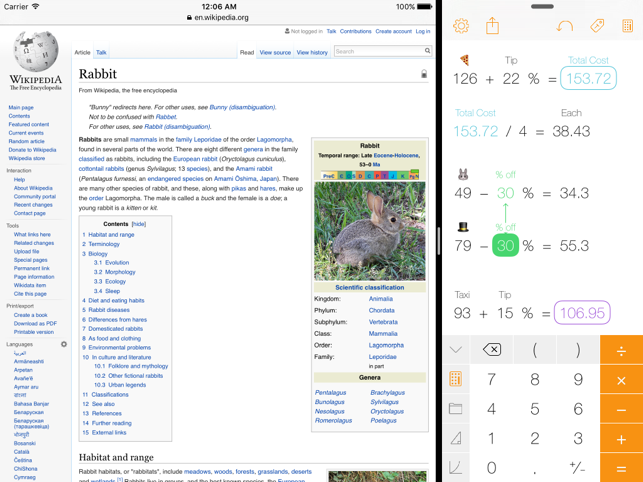Tap the number 0 key
643x482 pixels.
pyautogui.click(x=492, y=468)
